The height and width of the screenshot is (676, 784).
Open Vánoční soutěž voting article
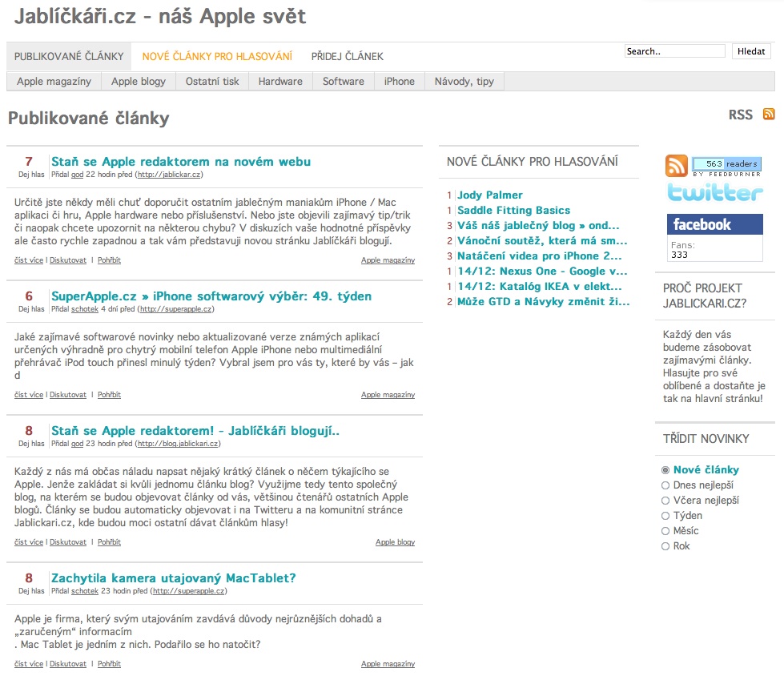click(542, 240)
